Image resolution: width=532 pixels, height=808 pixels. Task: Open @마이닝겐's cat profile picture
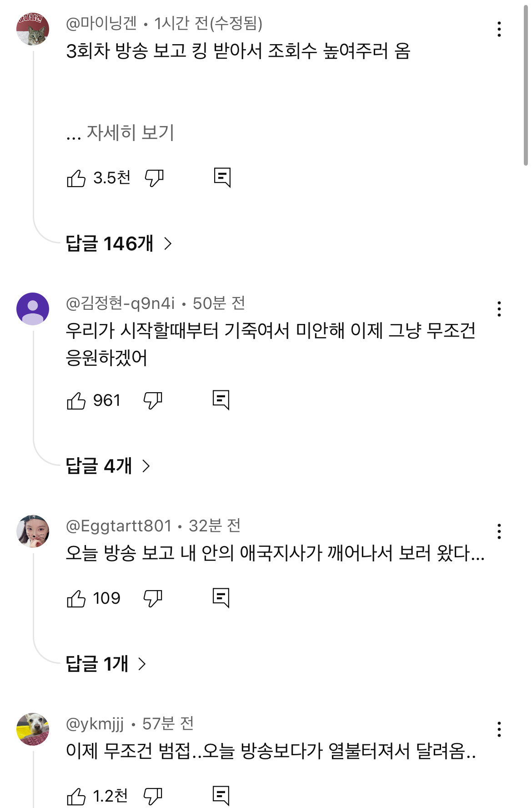tap(33, 29)
